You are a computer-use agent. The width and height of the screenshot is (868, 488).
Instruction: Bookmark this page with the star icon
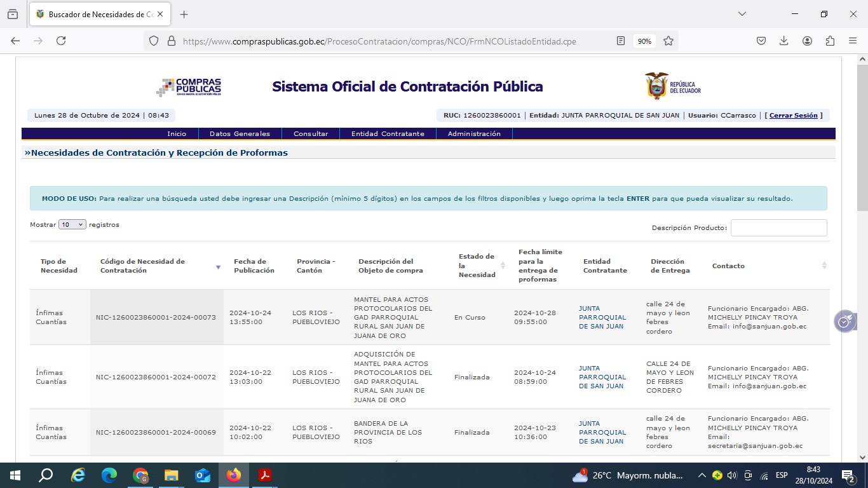pyautogui.click(x=668, y=41)
